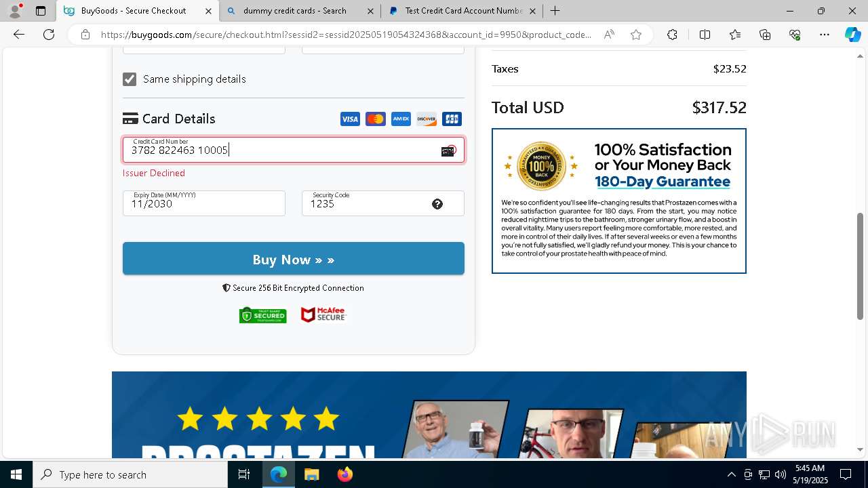
Task: Open Collections panel
Action: (x=765, y=35)
